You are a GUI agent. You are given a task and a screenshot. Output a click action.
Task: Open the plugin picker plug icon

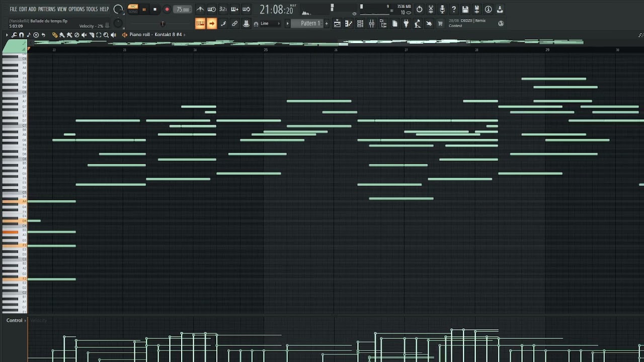click(406, 24)
